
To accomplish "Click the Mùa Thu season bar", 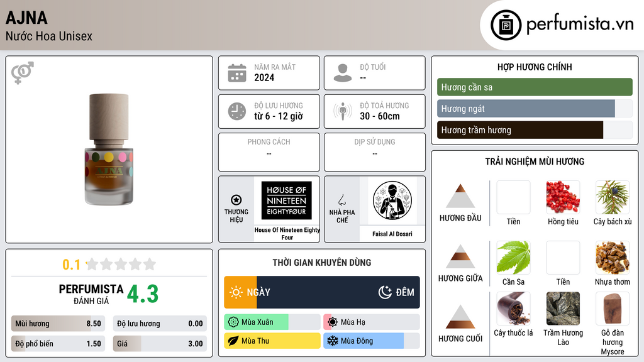I will point(272,341).
